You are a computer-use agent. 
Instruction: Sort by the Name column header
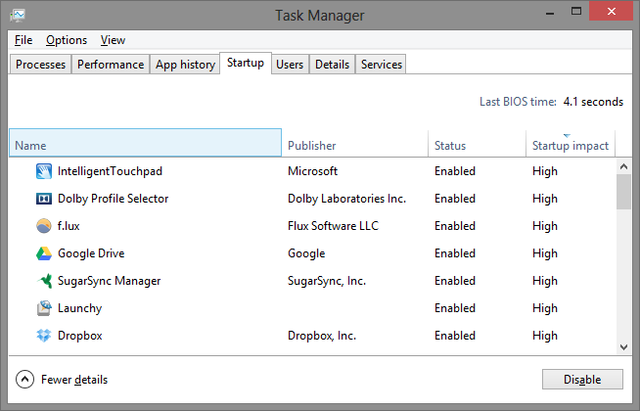[145, 143]
